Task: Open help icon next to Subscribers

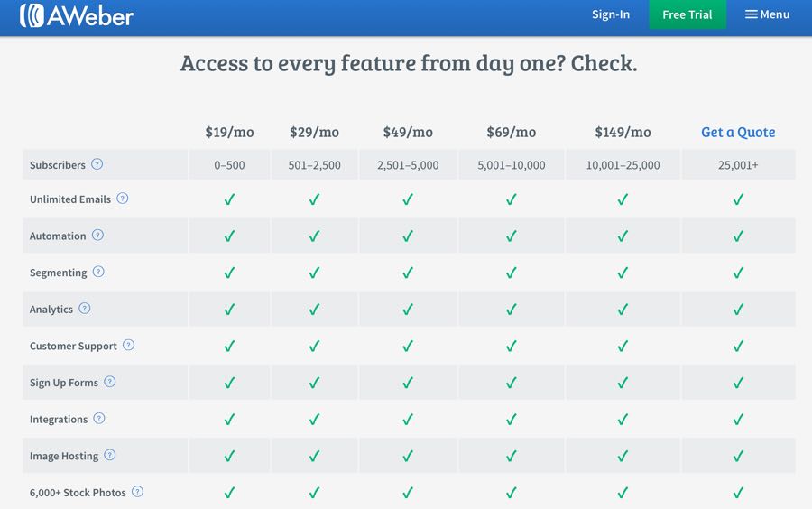Action: click(x=97, y=164)
